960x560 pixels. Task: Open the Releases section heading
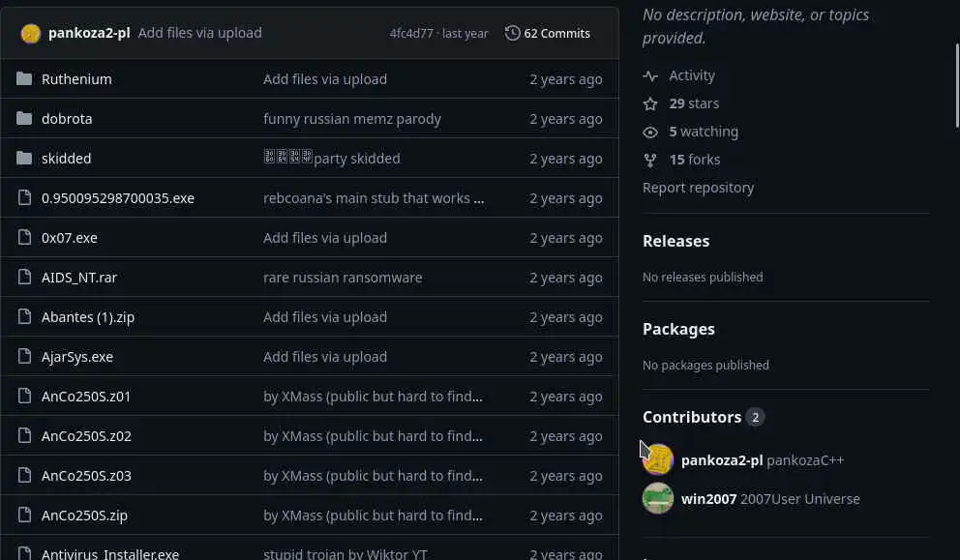click(x=675, y=241)
